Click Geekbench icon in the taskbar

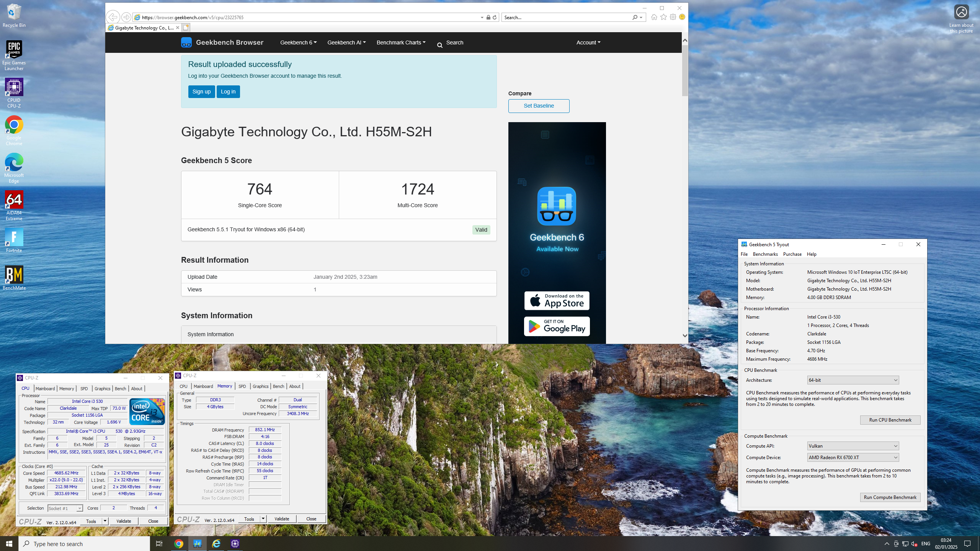(x=198, y=544)
